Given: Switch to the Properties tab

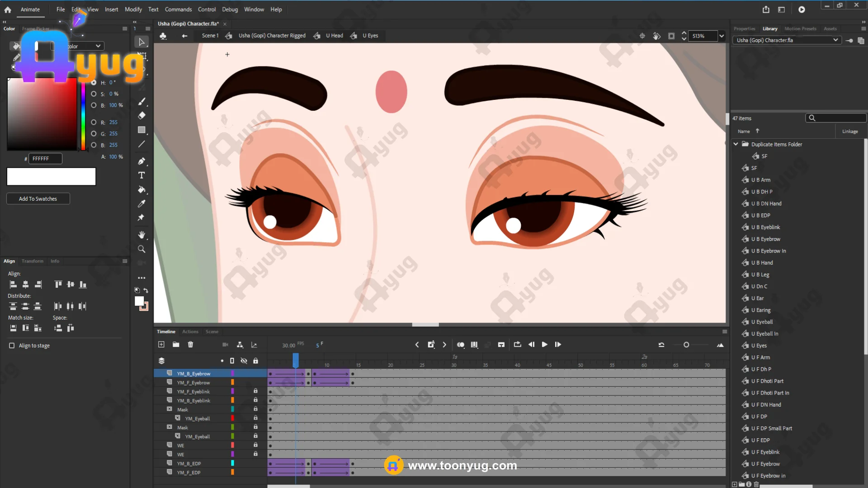Looking at the screenshot, I should (x=744, y=28).
